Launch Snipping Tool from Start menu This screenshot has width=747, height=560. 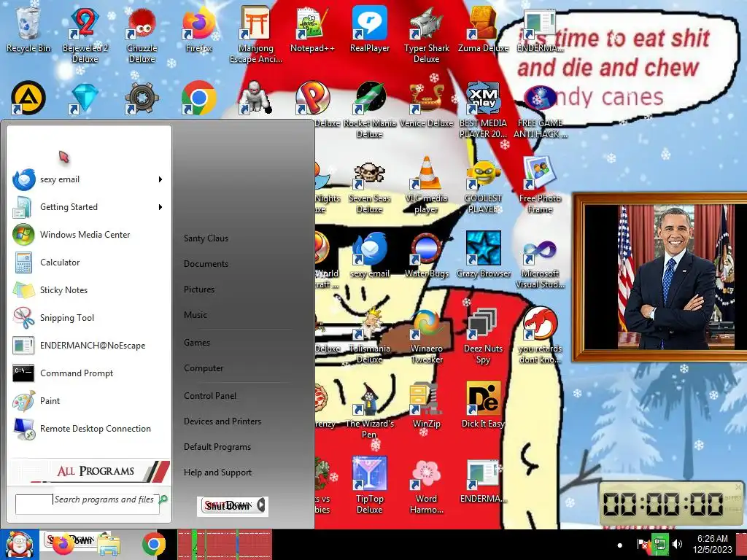(88, 318)
